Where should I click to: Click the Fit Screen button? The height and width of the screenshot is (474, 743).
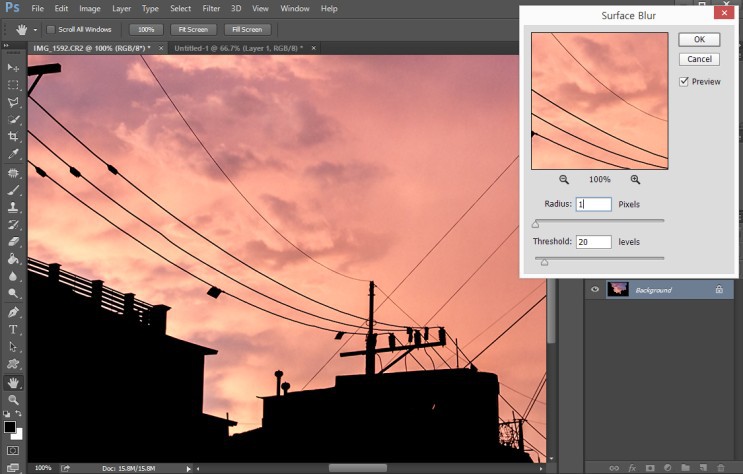(x=191, y=30)
